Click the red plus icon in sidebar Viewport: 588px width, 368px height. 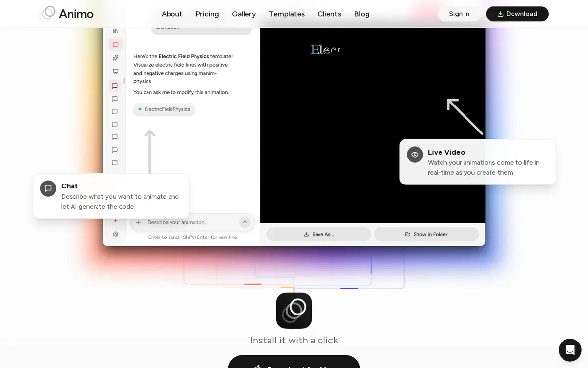(116, 221)
